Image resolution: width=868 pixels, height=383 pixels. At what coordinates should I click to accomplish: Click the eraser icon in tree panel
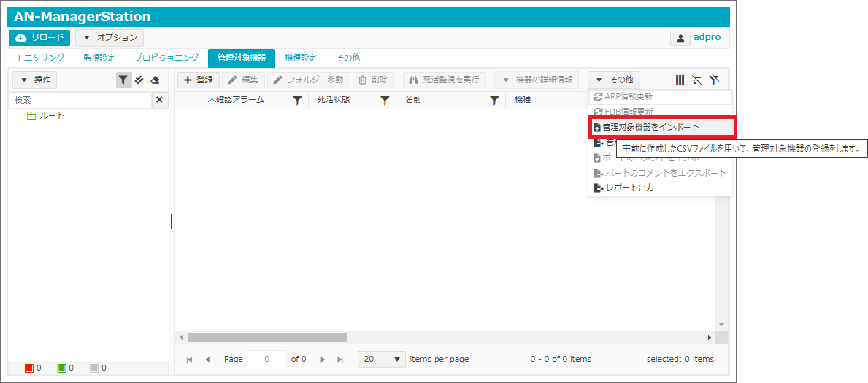155,80
